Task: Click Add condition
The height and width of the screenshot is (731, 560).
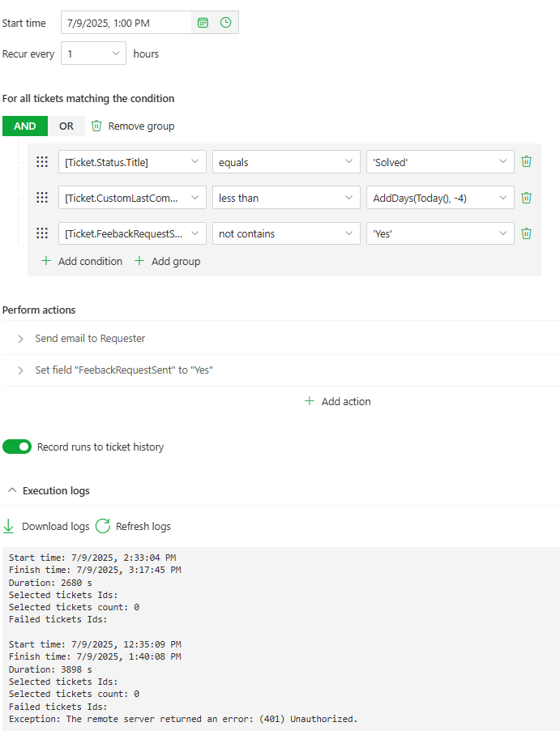Action: (x=82, y=261)
